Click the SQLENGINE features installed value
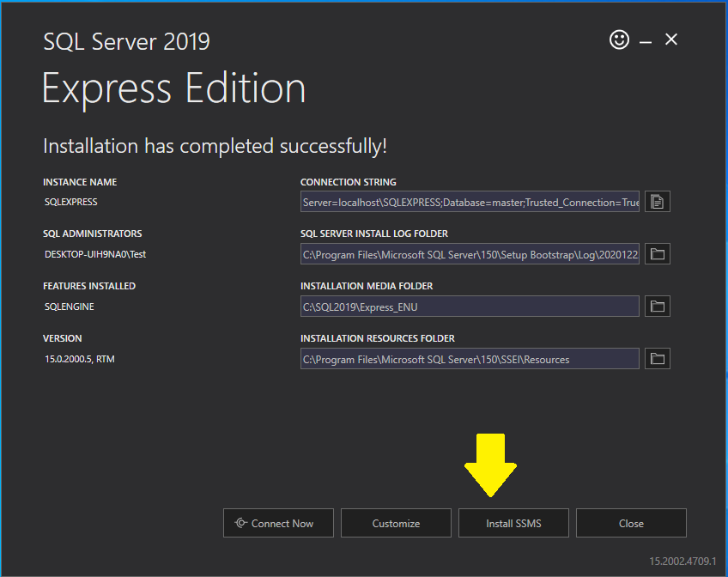 (70, 307)
